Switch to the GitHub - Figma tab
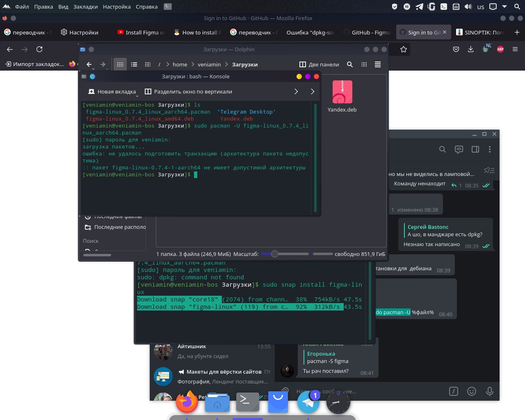This screenshot has width=525, height=420. click(367, 32)
